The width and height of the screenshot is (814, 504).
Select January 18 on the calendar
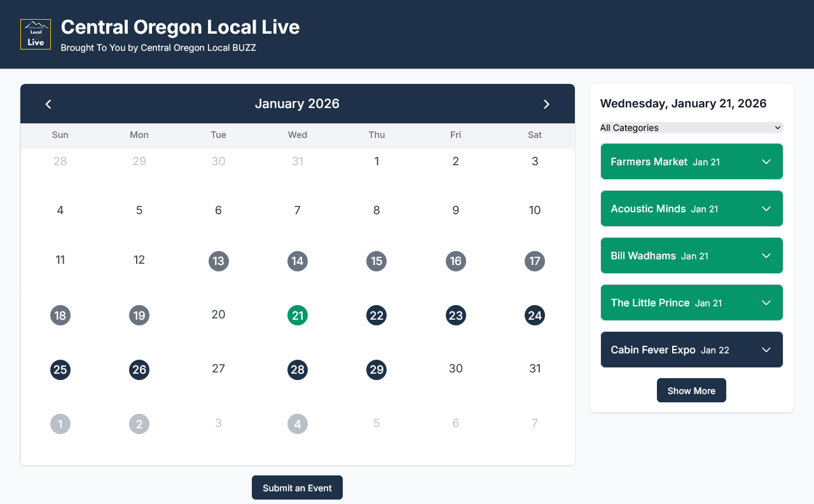60,315
